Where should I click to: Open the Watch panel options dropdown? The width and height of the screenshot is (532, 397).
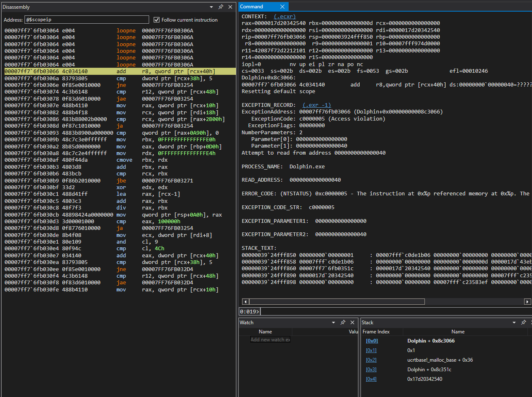333,323
